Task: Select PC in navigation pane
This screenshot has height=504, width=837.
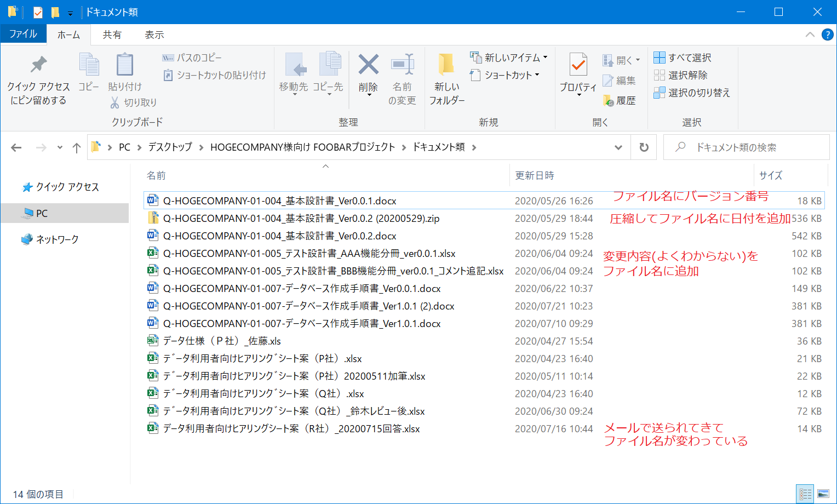Action: pos(65,213)
